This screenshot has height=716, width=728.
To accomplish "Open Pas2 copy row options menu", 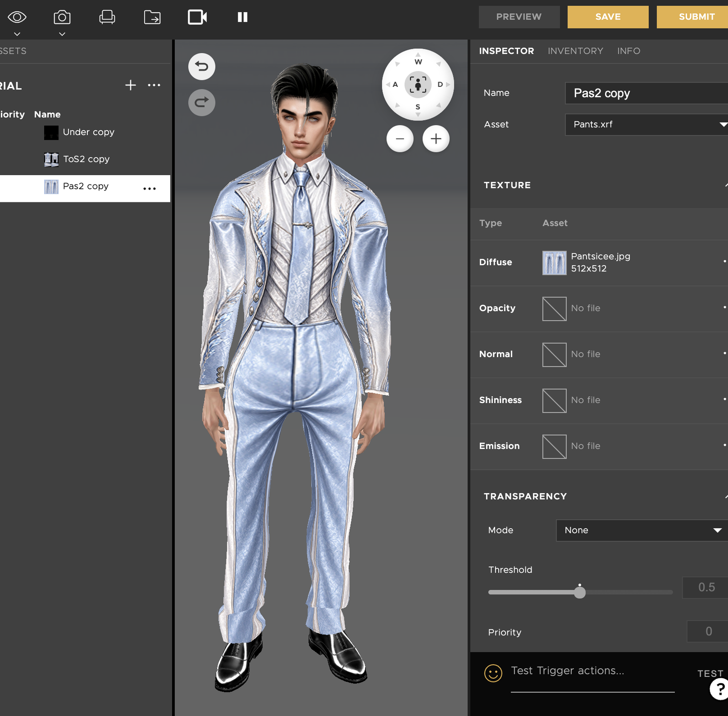I will pyautogui.click(x=149, y=188).
